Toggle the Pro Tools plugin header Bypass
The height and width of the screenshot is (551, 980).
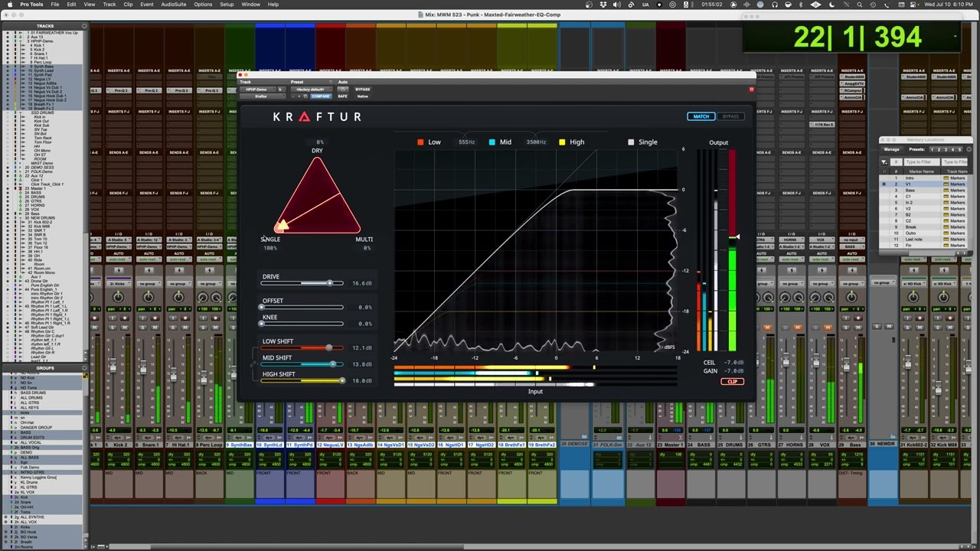pyautogui.click(x=363, y=90)
